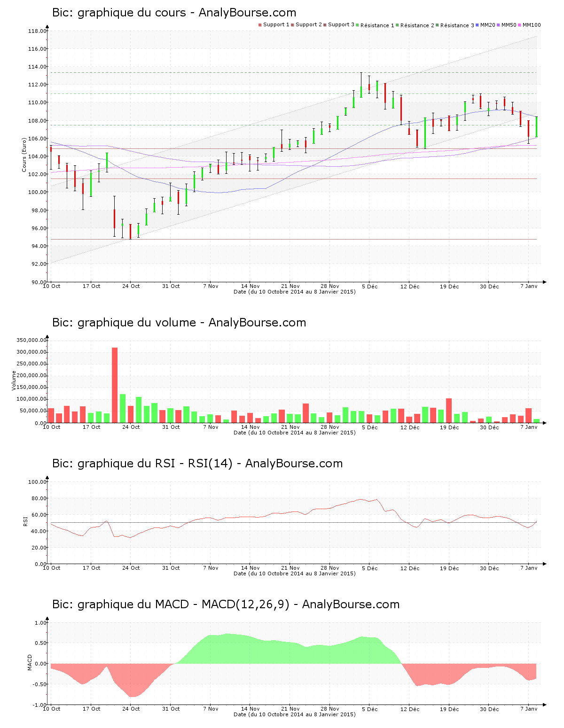Click '28 Nov' date under RSI chart
The width and height of the screenshot is (564, 728).
(x=330, y=568)
